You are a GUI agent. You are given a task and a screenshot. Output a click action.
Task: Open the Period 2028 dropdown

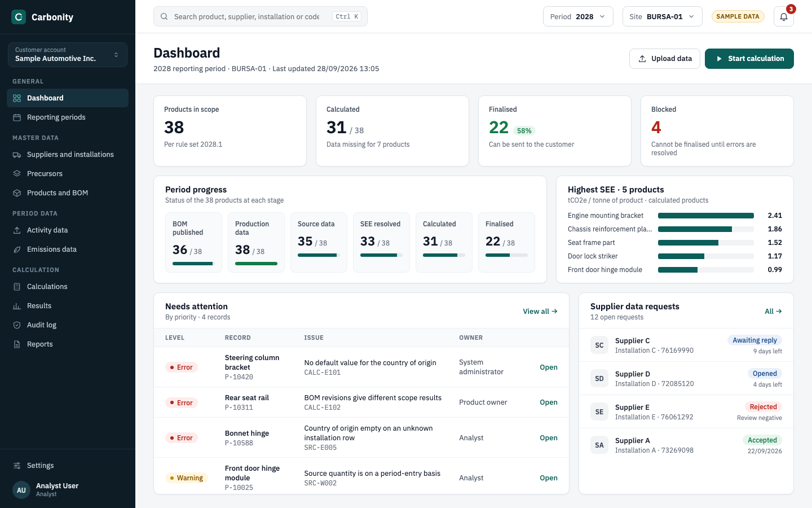(x=578, y=17)
